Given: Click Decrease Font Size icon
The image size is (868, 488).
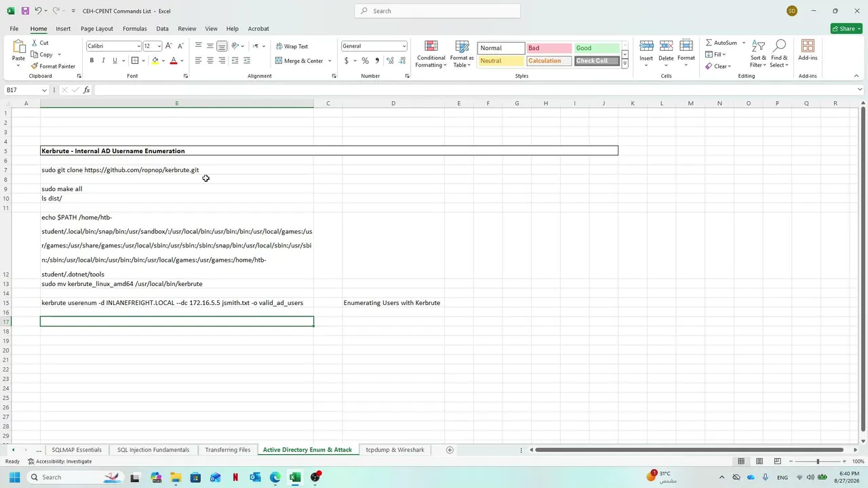Looking at the screenshot, I should click(x=180, y=46).
